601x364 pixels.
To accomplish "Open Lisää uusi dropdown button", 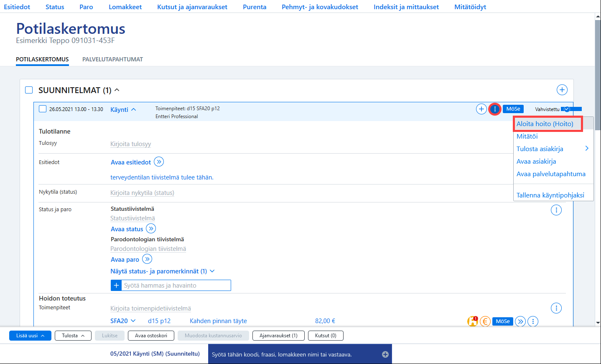I will pyautogui.click(x=30, y=336).
